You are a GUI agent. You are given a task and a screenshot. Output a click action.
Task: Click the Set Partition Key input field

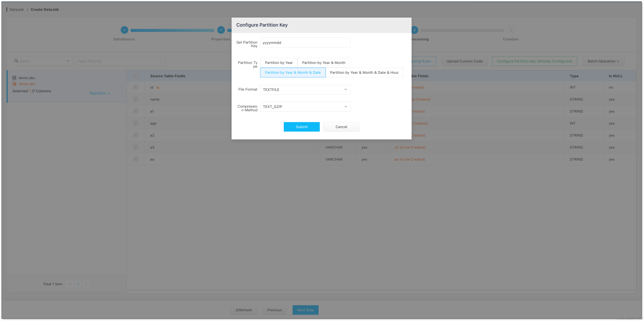coord(305,43)
